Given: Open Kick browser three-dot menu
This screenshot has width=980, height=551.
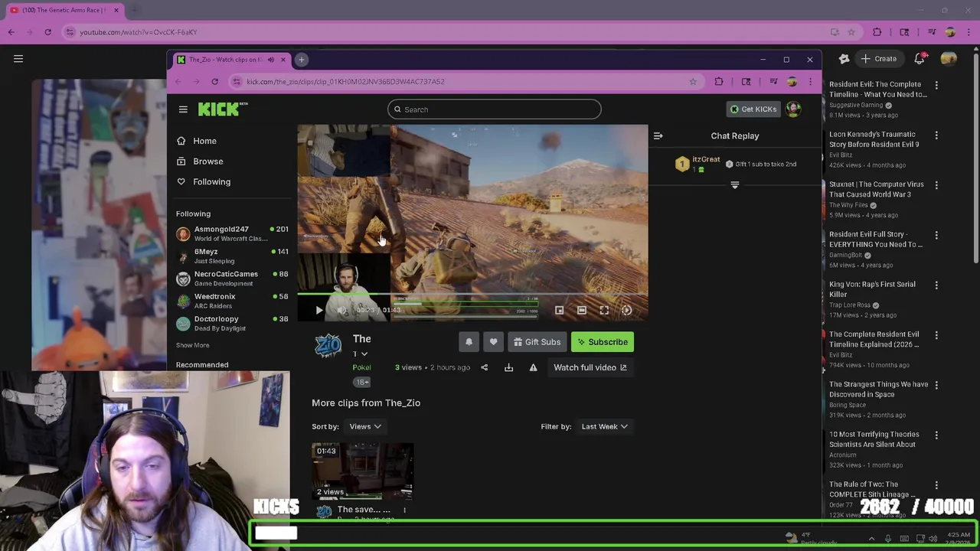Looking at the screenshot, I should [x=810, y=81].
